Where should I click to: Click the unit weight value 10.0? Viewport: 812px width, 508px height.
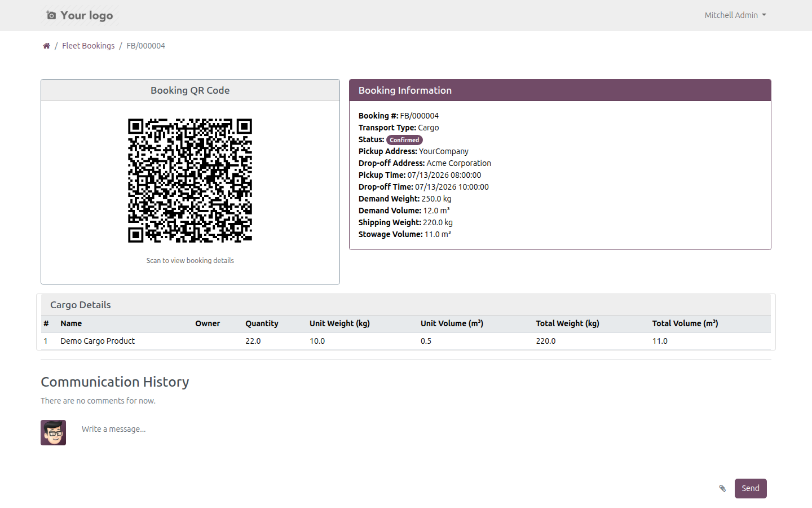coord(317,341)
